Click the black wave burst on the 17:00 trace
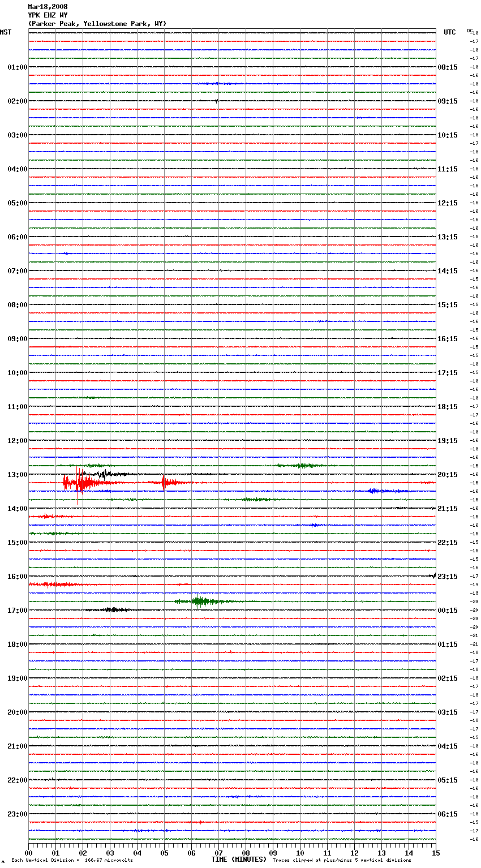 (x=112, y=610)
